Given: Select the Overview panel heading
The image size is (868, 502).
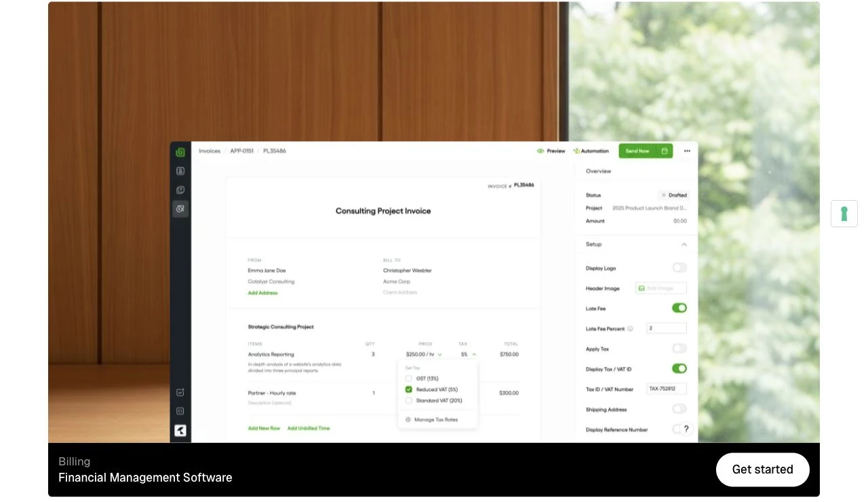Looking at the screenshot, I should (x=599, y=171).
